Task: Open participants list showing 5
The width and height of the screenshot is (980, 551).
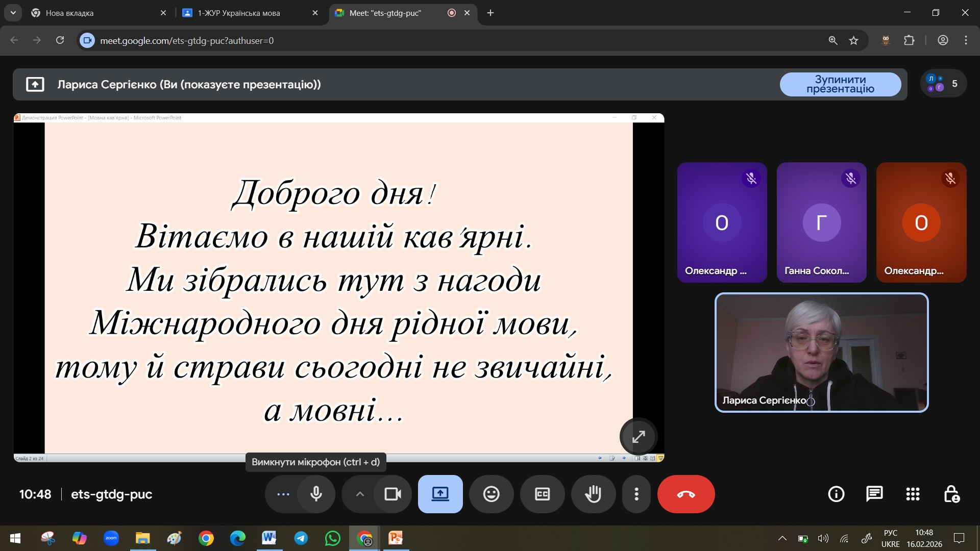Action: 943,84
